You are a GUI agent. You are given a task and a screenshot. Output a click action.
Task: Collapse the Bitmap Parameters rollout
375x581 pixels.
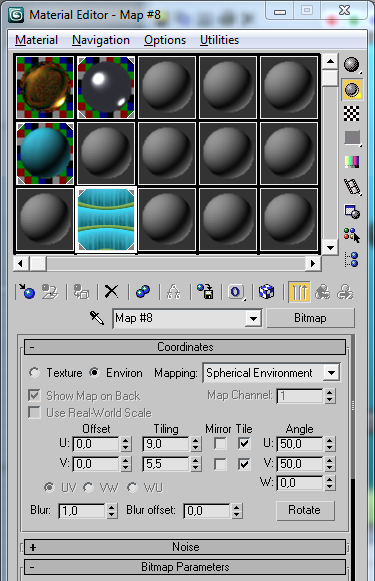(x=185, y=567)
